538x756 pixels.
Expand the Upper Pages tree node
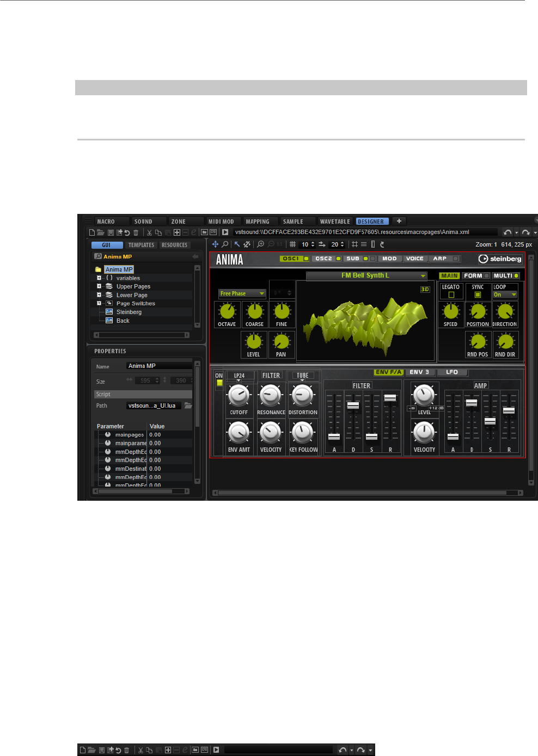[x=99, y=286]
